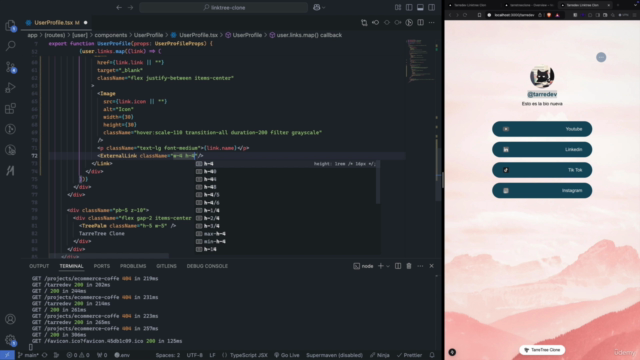Open terminal panel More Actions menu

(420, 266)
